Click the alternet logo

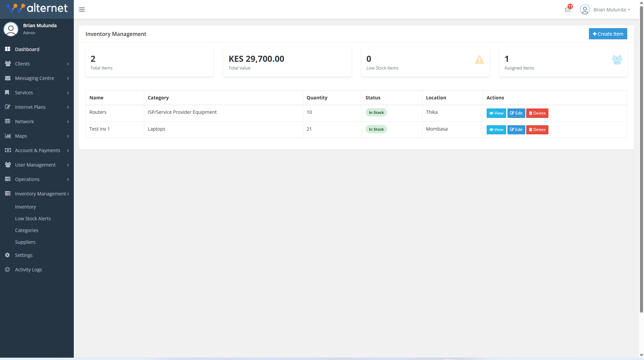[37, 8]
